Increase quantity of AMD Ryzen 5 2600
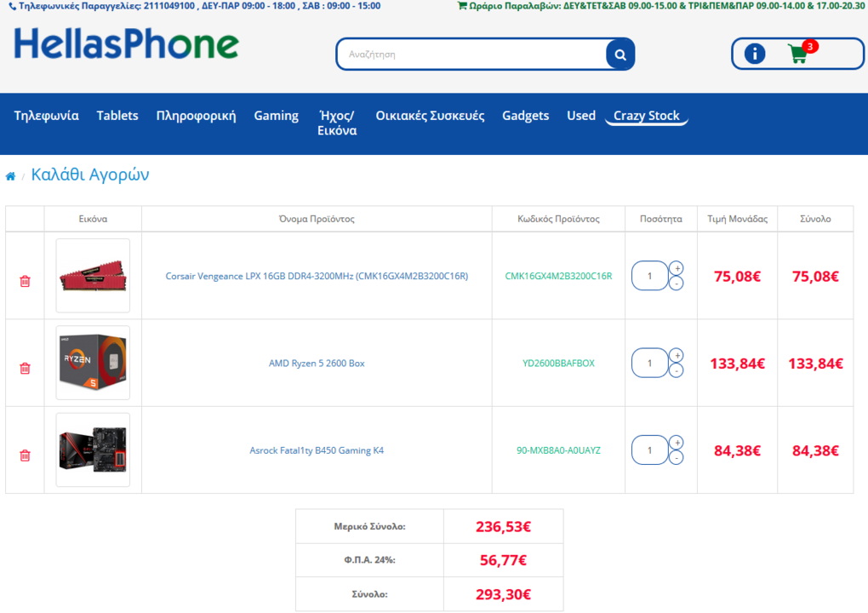This screenshot has height=613, width=868. pos(677,356)
